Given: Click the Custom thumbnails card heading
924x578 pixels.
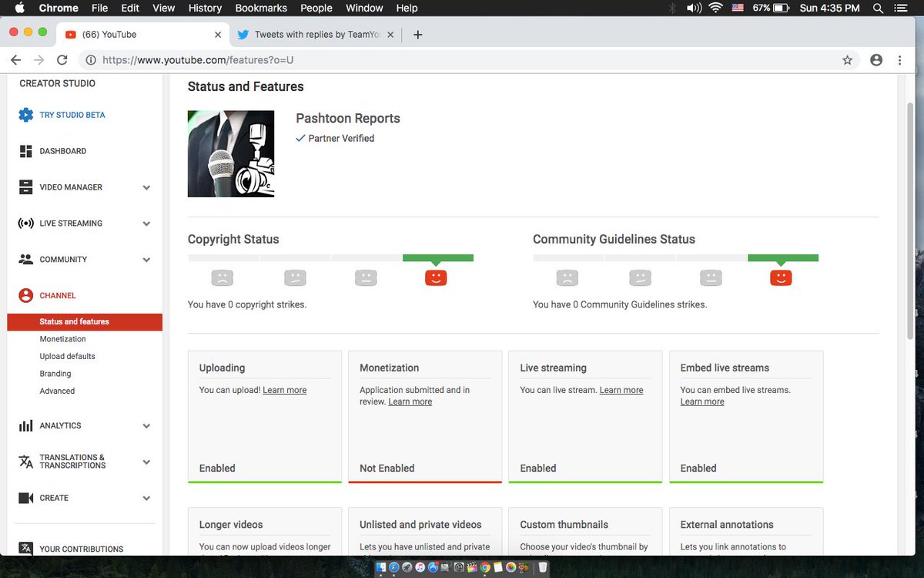Looking at the screenshot, I should pos(564,525).
